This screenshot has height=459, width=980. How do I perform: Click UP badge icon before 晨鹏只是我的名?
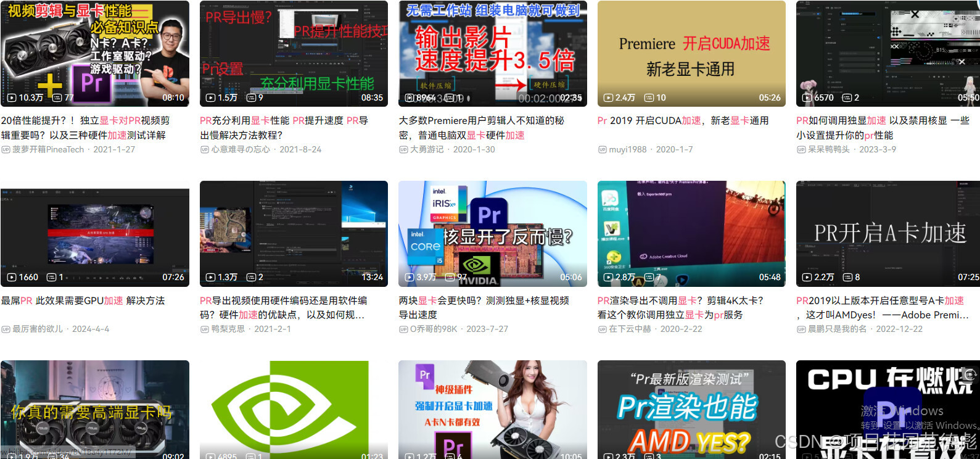tap(801, 329)
